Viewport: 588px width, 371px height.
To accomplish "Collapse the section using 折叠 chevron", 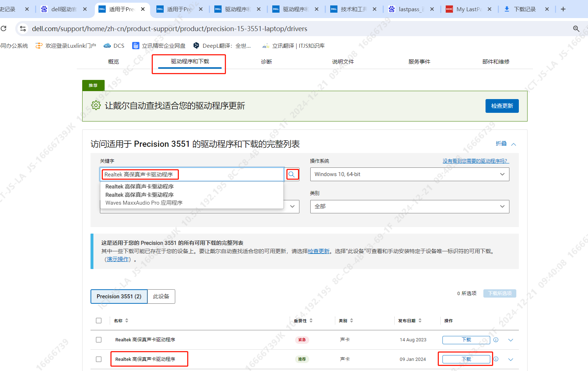I will tap(513, 144).
